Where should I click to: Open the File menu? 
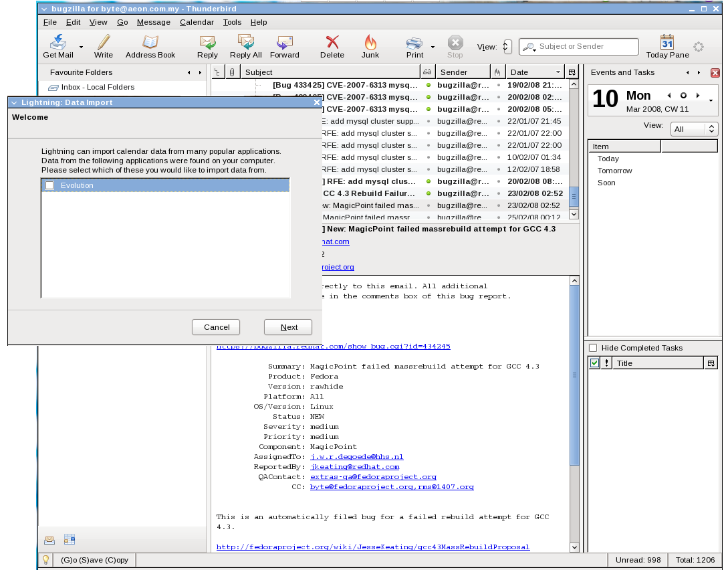[49, 22]
